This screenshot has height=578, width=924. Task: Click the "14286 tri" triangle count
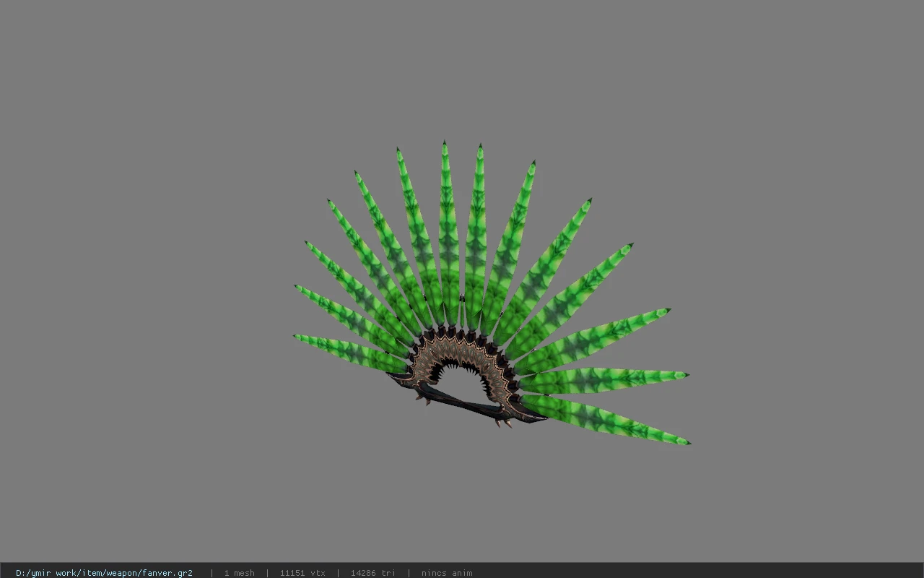click(373, 573)
